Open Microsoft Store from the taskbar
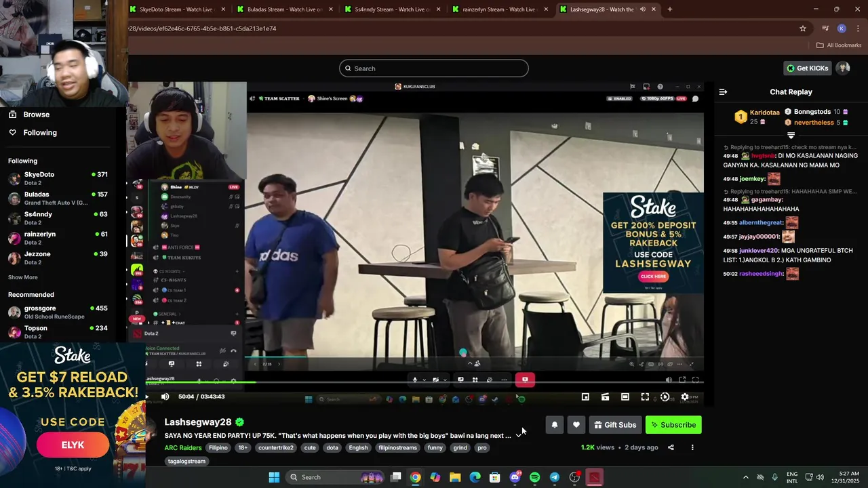 tap(495, 477)
